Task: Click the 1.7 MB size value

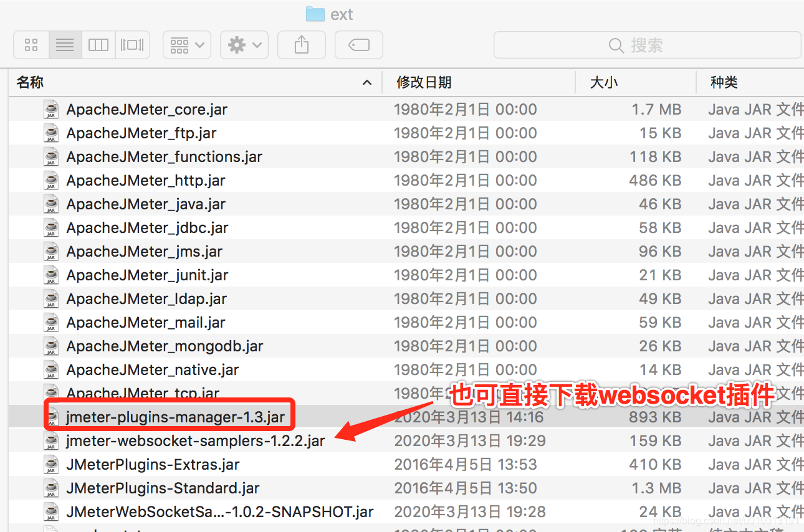Action: (x=656, y=110)
